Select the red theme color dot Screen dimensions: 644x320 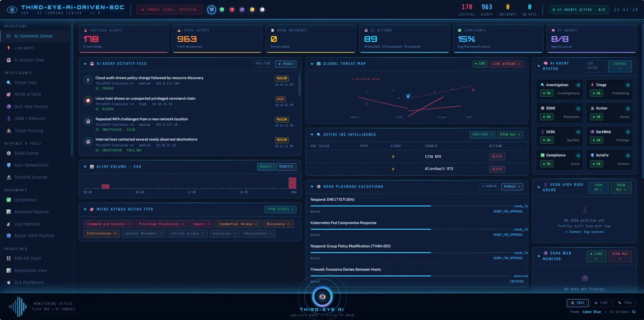(232, 10)
